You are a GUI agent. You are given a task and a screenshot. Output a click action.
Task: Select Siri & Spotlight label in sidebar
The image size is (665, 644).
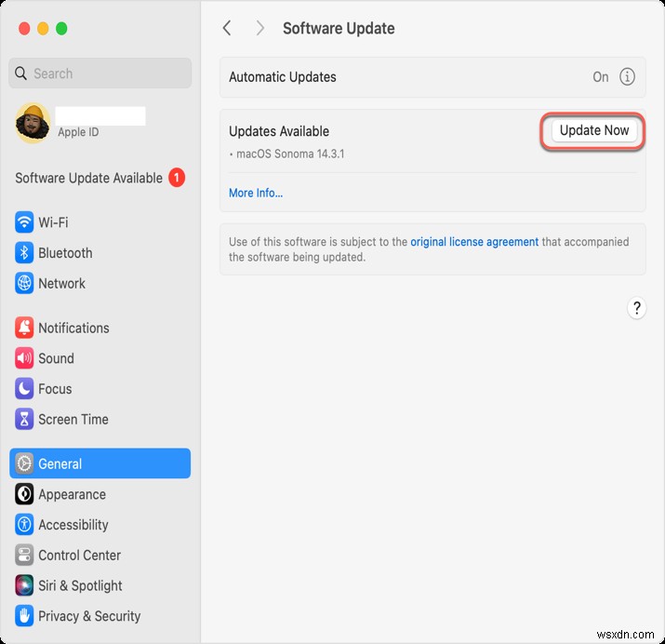coord(80,586)
